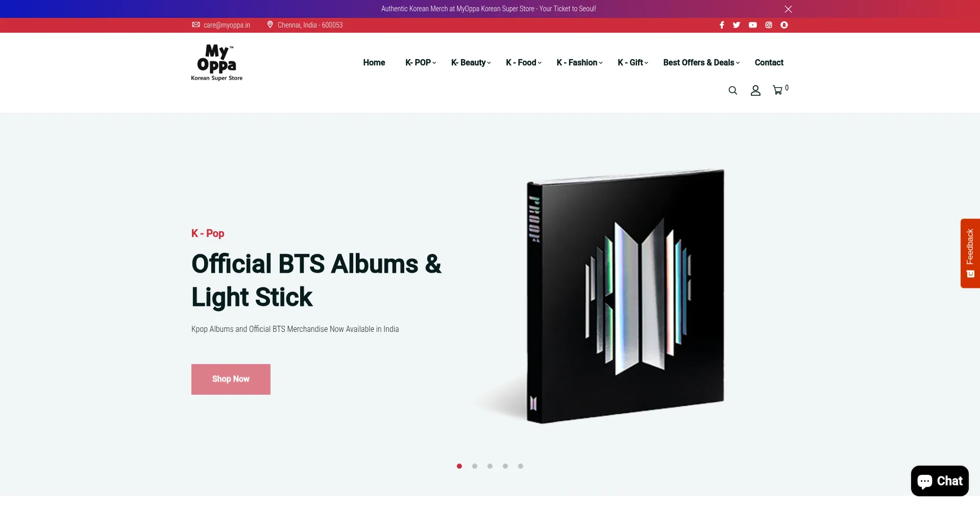Open the Contact menu item
980x507 pixels.
pyautogui.click(x=769, y=62)
